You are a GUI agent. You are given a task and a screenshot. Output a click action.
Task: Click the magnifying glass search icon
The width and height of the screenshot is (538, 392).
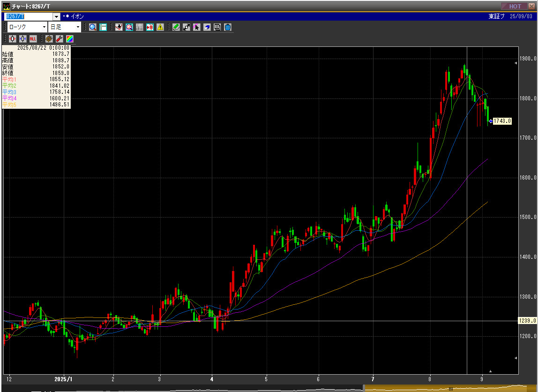tap(93, 27)
